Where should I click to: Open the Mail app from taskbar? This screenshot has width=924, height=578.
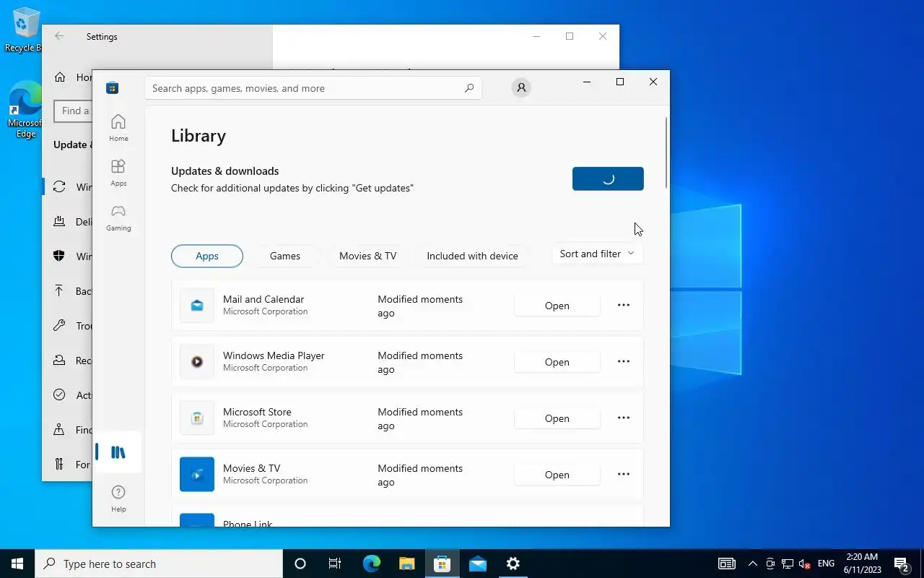(x=477, y=564)
